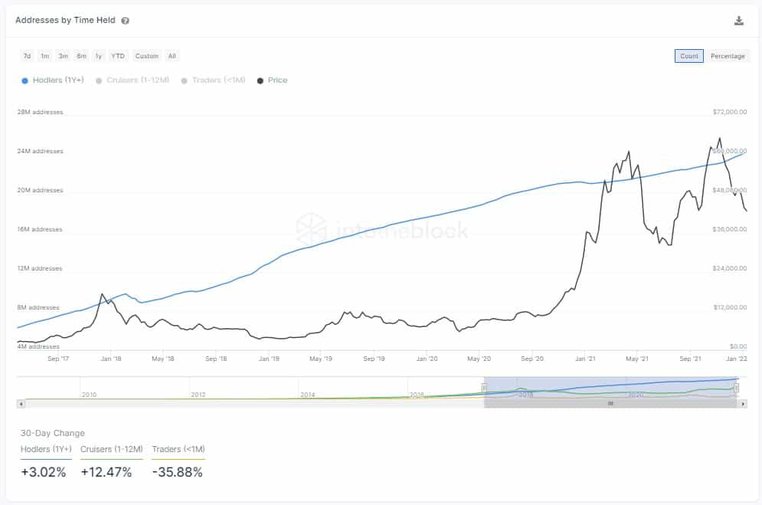Viewport: 762px width, 505px height.
Task: Click the navigator's right scroll arrow
Action: point(740,403)
